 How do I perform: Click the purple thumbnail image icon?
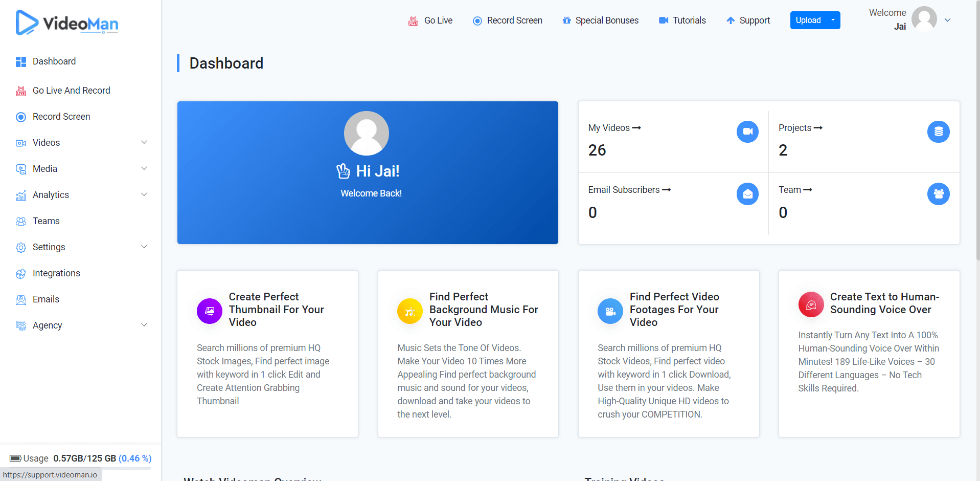[x=210, y=311]
